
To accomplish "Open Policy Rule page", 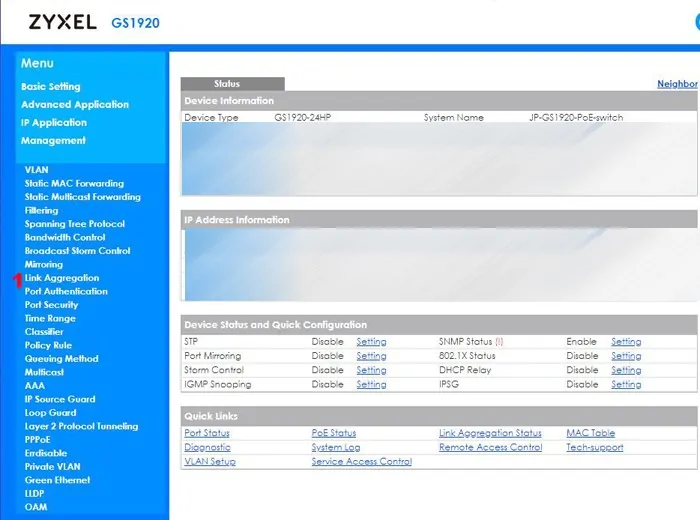I will coord(48,345).
